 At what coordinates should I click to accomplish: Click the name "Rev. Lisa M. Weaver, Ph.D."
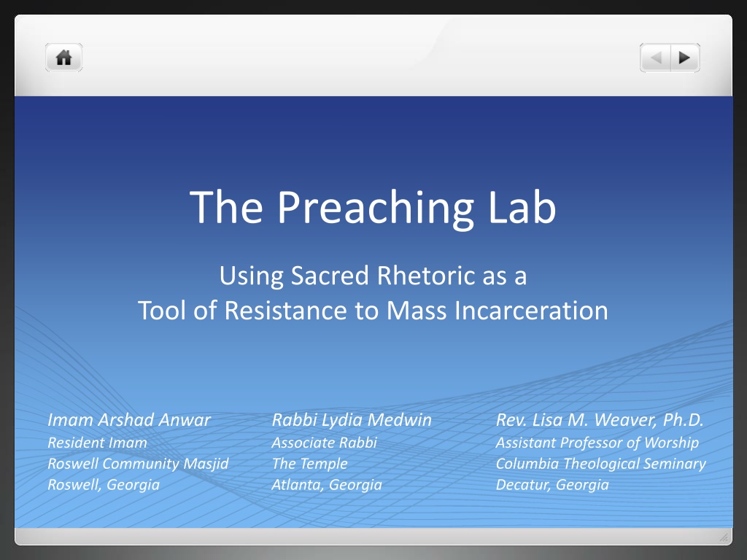pyautogui.click(x=600, y=420)
